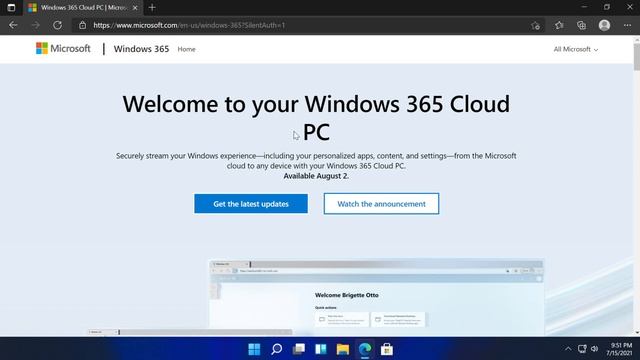Open the Widgets panel
640x360 pixels.
click(x=321, y=349)
